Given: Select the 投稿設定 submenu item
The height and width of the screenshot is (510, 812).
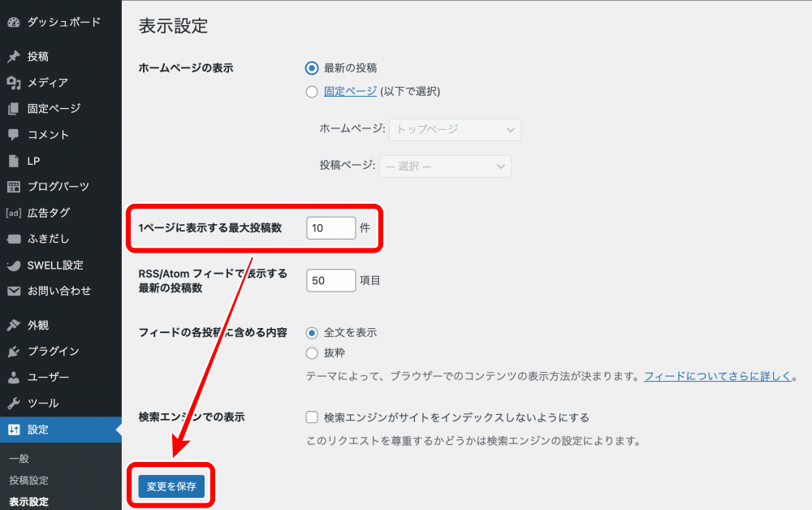Looking at the screenshot, I should [28, 481].
